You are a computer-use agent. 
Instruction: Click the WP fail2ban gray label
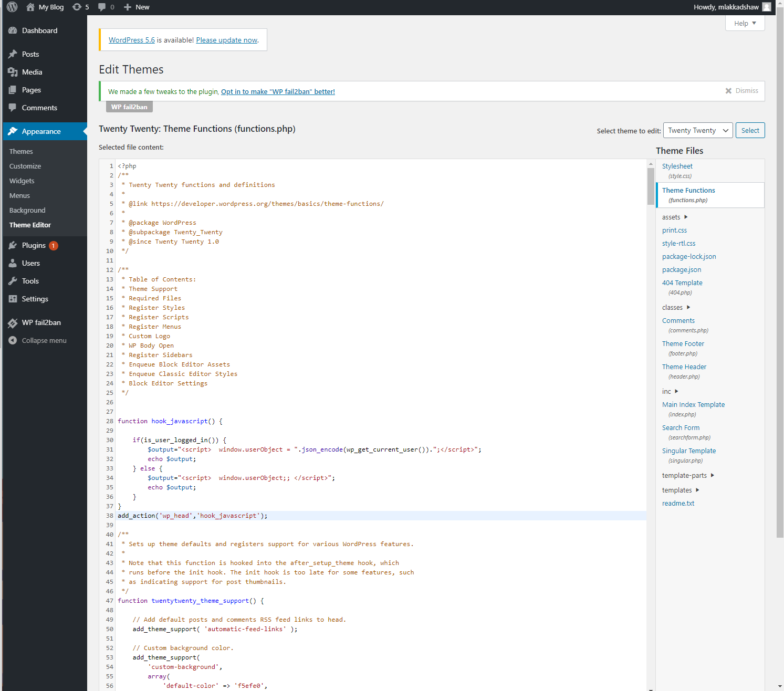point(129,107)
